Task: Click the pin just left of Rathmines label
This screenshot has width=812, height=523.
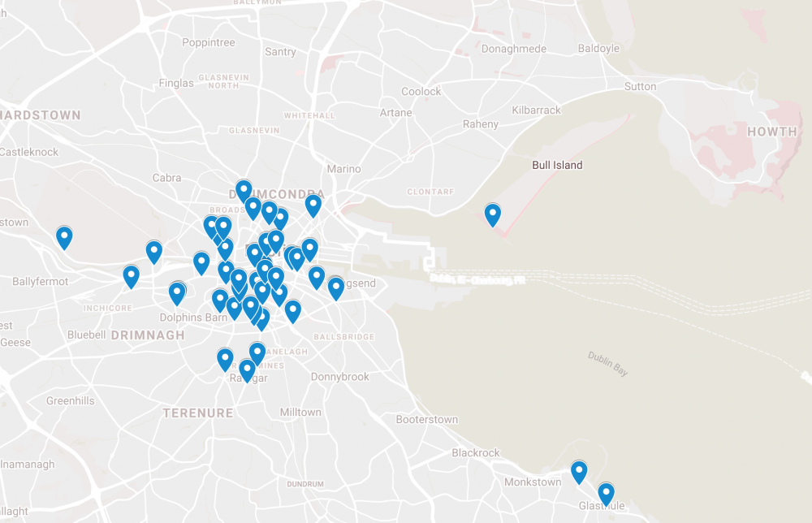Action: [225, 360]
